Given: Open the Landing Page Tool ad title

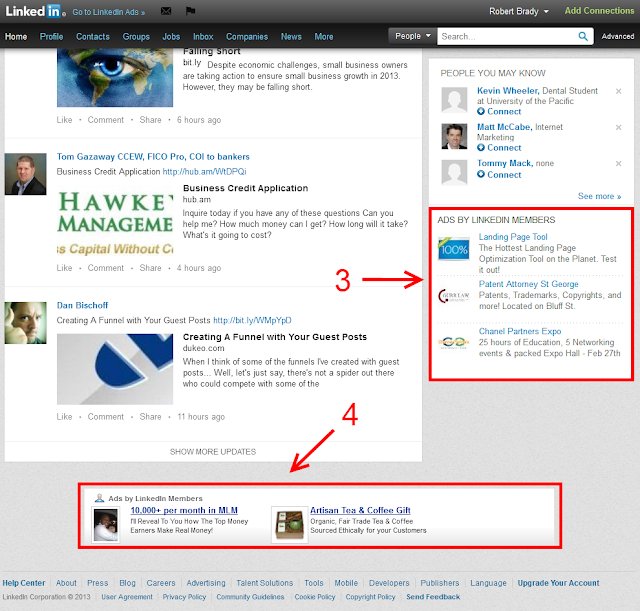Looking at the screenshot, I should click(513, 237).
